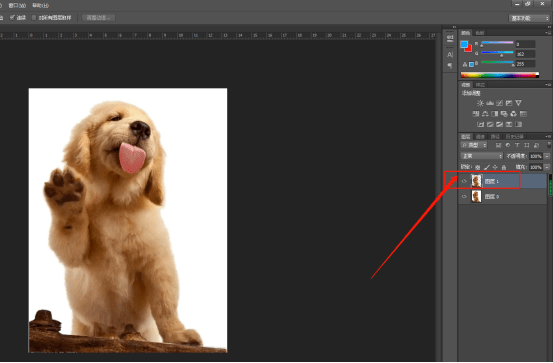Enable the sample all layers checkbox
The image size is (553, 363).
(x=34, y=17)
